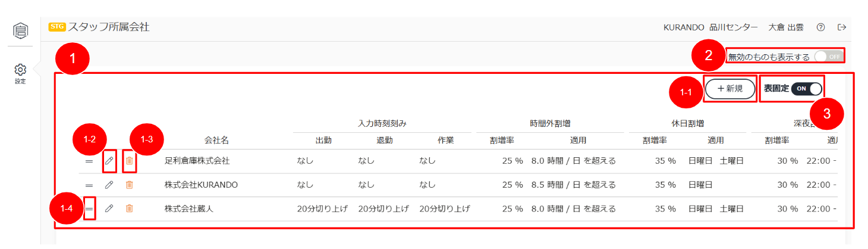This screenshot has width=868, height=249.
Task: Edit 株式会社蔵人 with pencil icon
Action: (x=109, y=208)
